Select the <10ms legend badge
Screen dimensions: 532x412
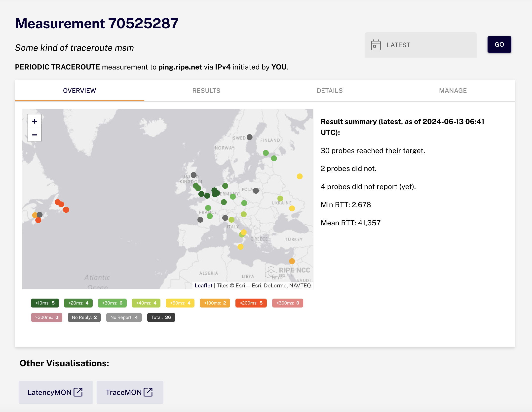tap(45, 303)
